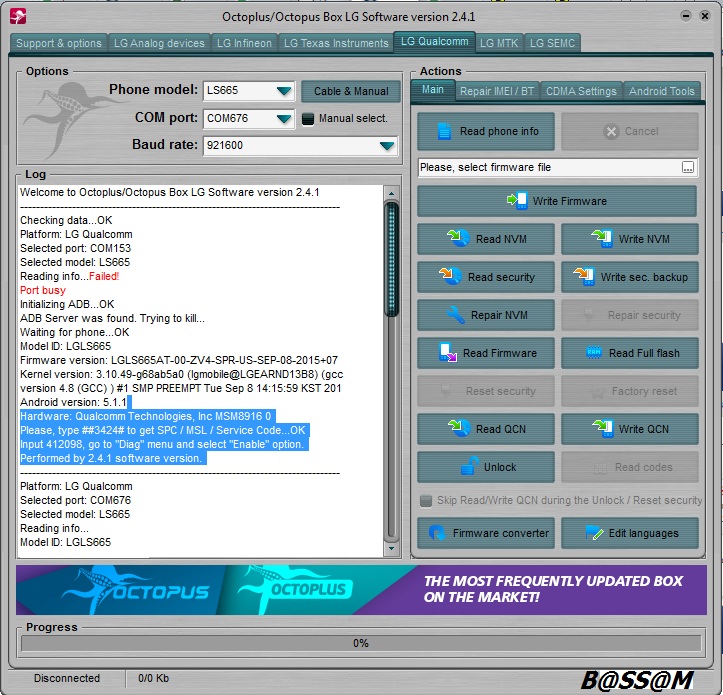The height and width of the screenshot is (695, 723).
Task: Click the Read NVM icon
Action: tap(458, 238)
